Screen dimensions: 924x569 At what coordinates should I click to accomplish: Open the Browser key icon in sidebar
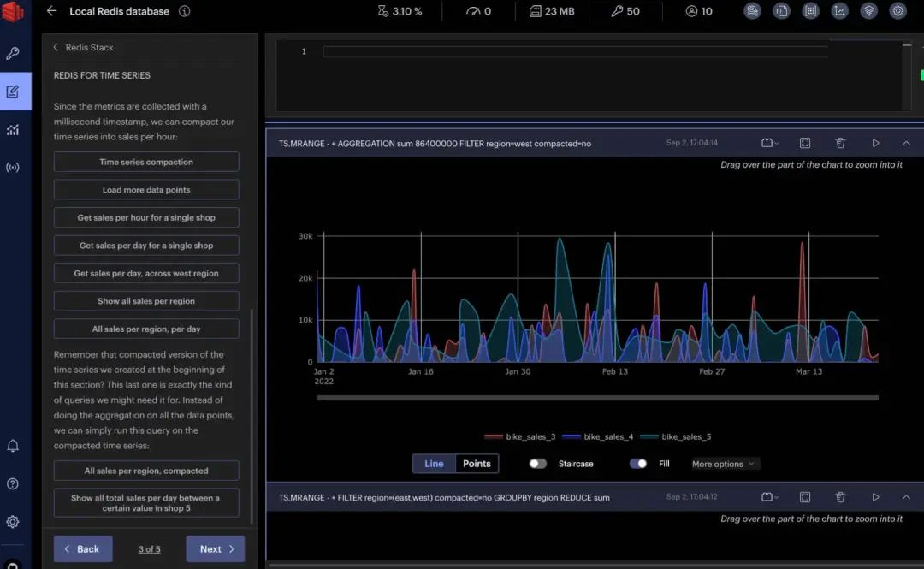pos(12,54)
